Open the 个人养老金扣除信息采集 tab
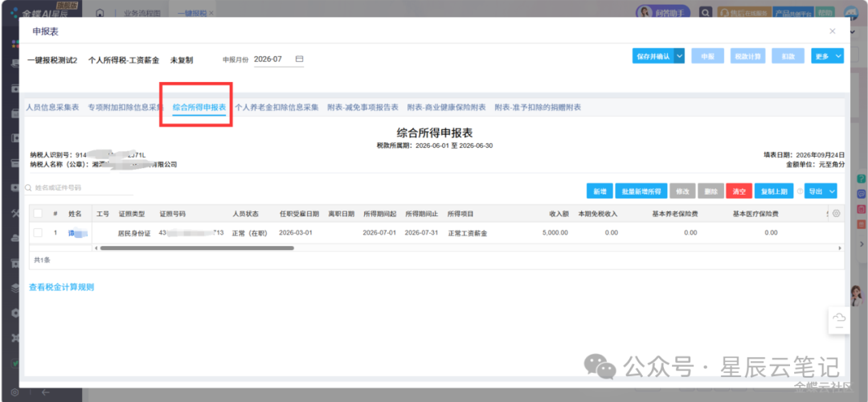Image resolution: width=868 pixels, height=402 pixels. click(276, 108)
